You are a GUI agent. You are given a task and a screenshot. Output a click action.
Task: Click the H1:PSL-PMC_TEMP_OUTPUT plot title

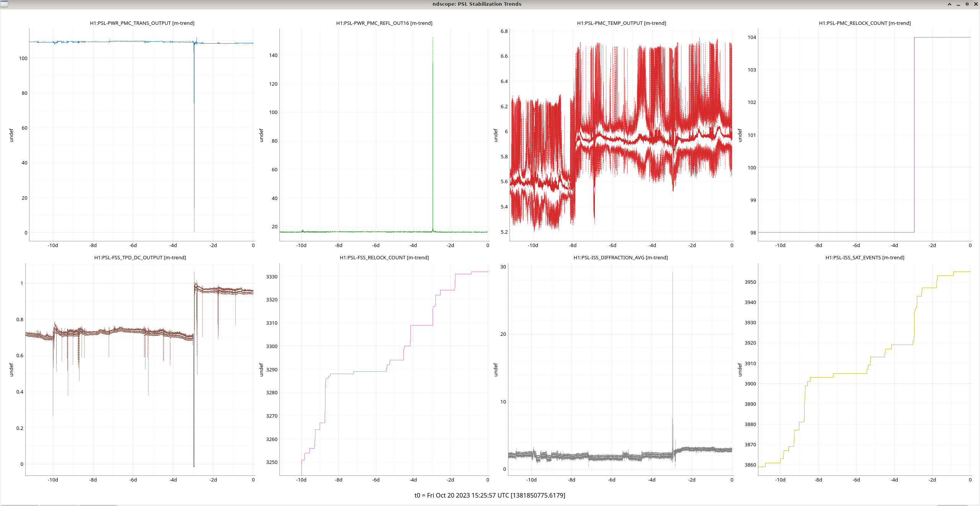click(x=621, y=23)
